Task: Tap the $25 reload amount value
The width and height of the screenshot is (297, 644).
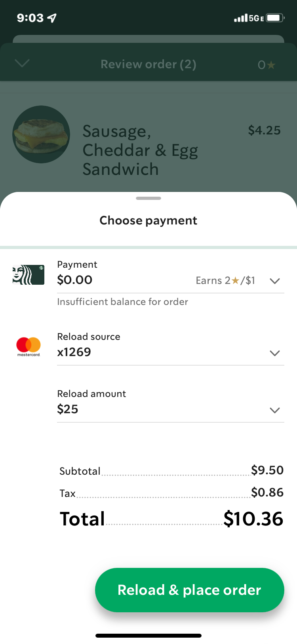Action: tap(68, 409)
